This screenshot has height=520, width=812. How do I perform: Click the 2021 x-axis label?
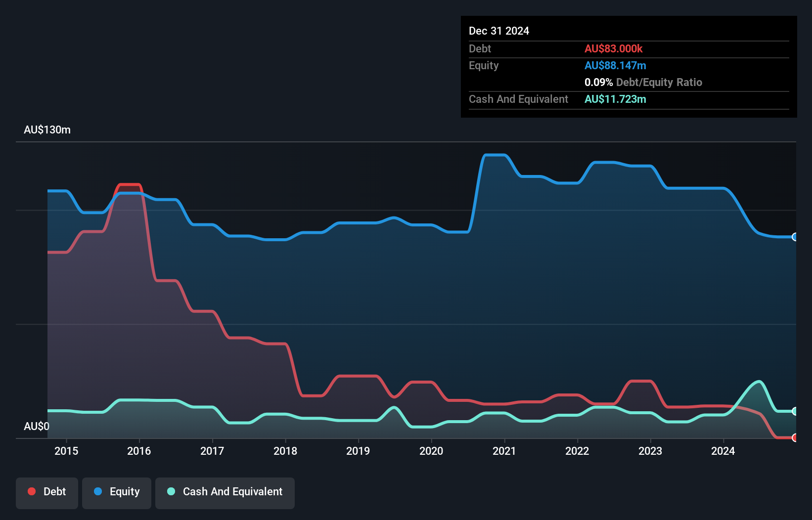(x=504, y=451)
